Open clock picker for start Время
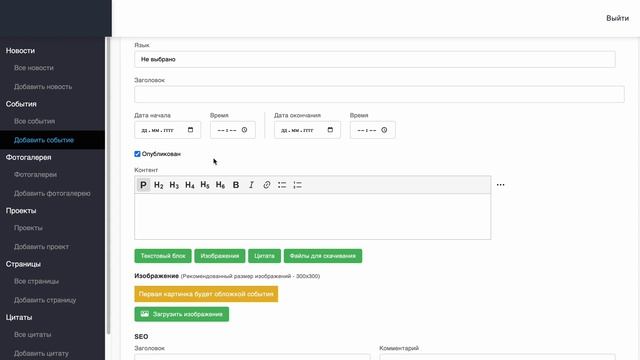This screenshot has width=640, height=360. 244,130
